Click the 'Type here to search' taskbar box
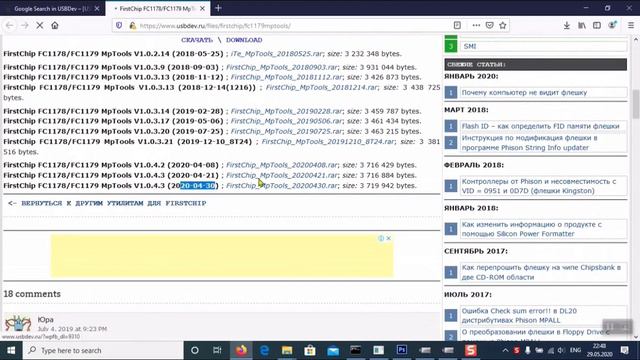The width and height of the screenshot is (640, 360). 103,350
